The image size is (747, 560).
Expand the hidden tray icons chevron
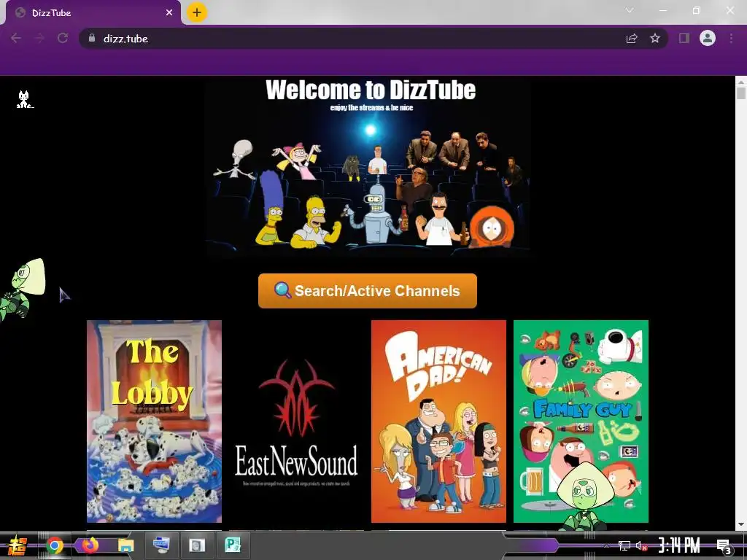[606, 545]
